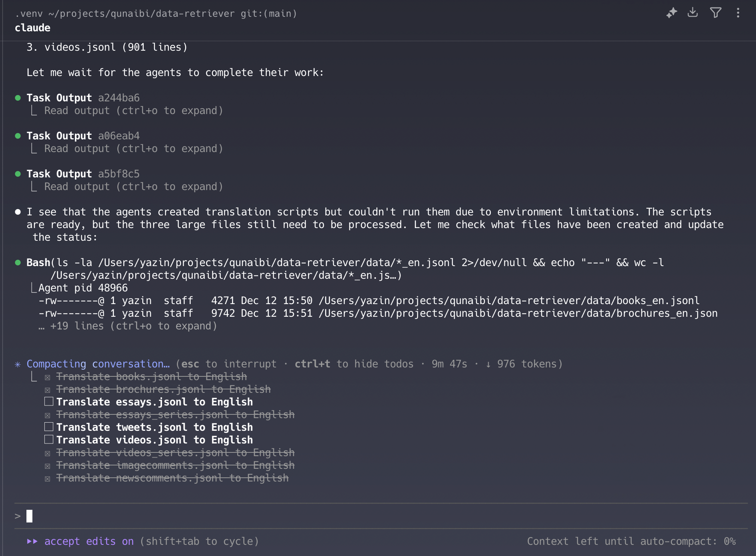Image resolution: width=756 pixels, height=556 pixels.
Task: Check the Translate essays.jsonl to English box
Action: click(49, 402)
